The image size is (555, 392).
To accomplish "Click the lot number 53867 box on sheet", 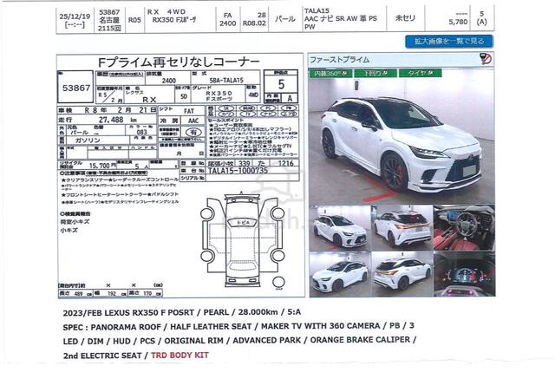I will pos(75,88).
